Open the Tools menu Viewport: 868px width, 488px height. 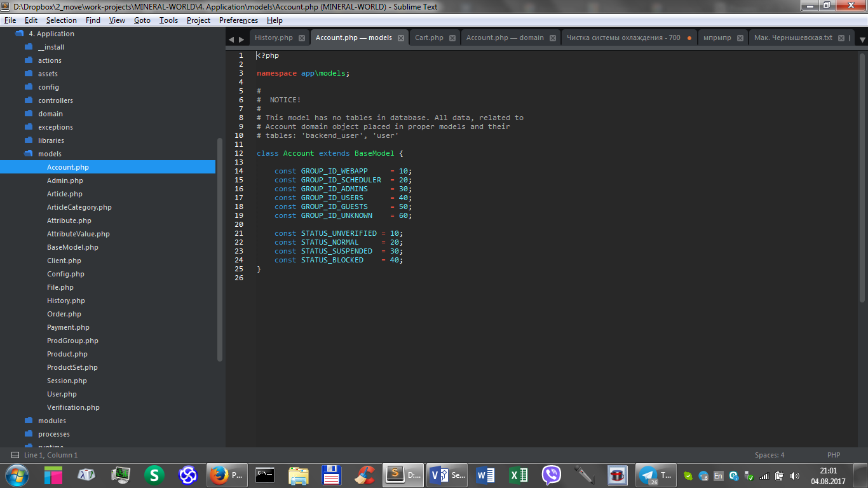[168, 20]
